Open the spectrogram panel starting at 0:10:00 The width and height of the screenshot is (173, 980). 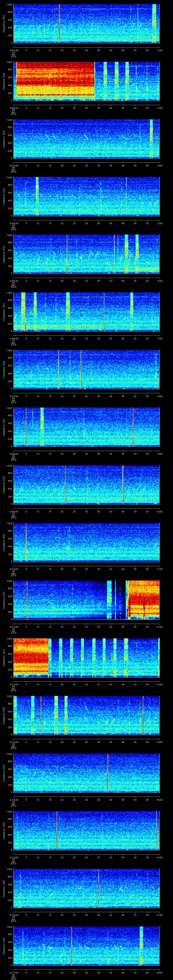[x=87, y=542]
